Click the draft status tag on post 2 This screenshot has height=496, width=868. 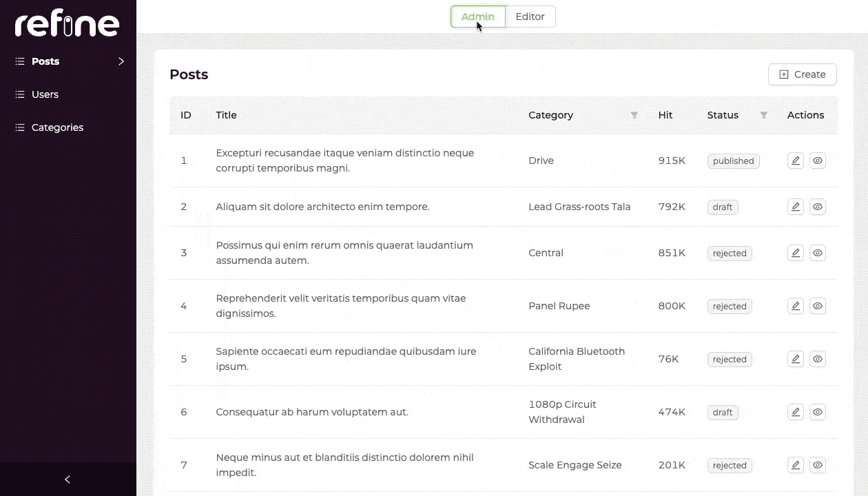coord(723,207)
